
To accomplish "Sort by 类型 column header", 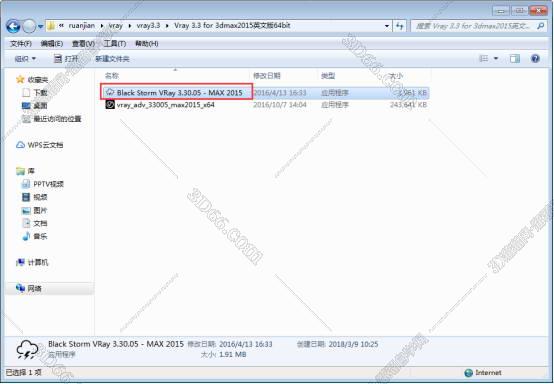I will click(x=328, y=76).
